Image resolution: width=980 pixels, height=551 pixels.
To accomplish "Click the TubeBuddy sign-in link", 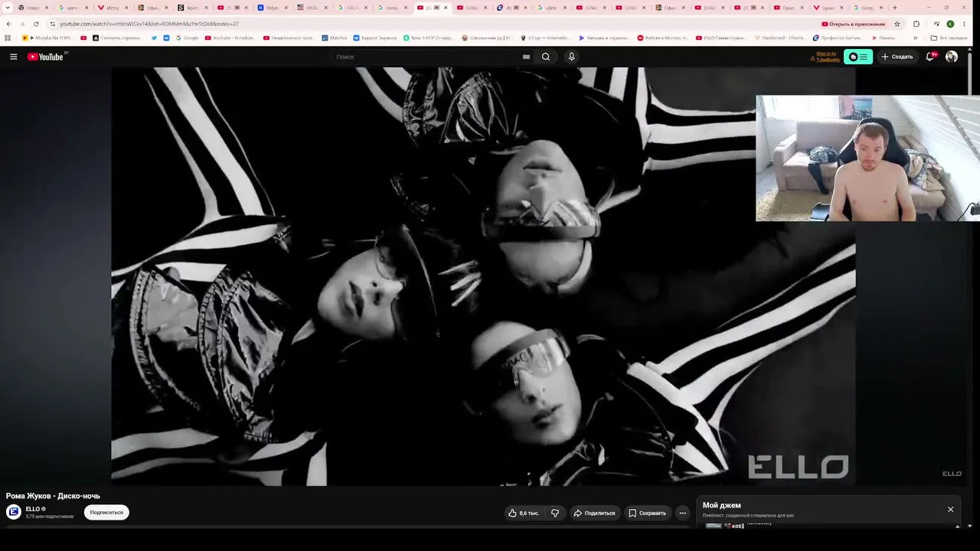I will tap(827, 57).
